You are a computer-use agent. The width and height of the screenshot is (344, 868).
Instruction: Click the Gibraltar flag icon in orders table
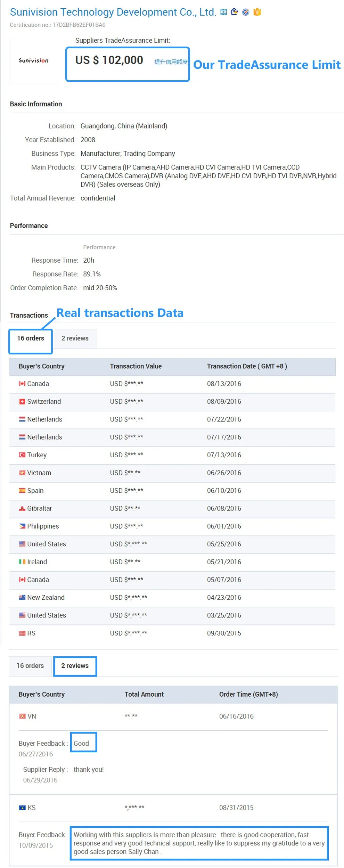click(22, 509)
